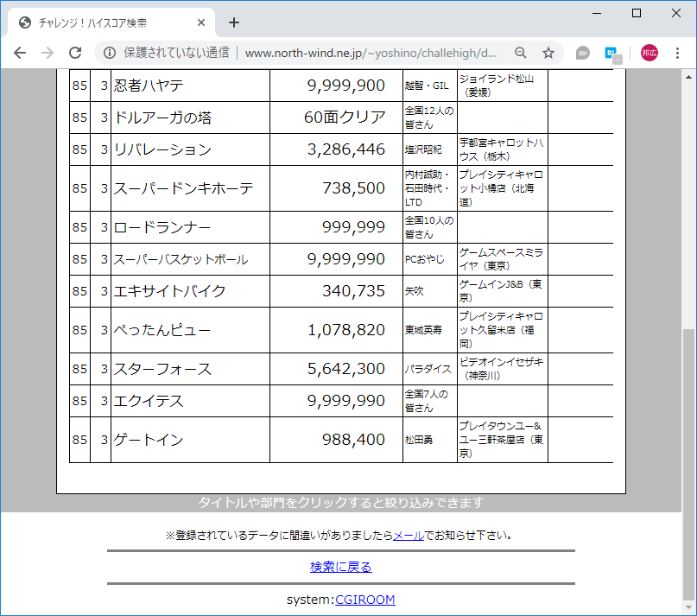Screen dimensions: 697x616
Task: Click the score 999,999
Action: click(353, 227)
